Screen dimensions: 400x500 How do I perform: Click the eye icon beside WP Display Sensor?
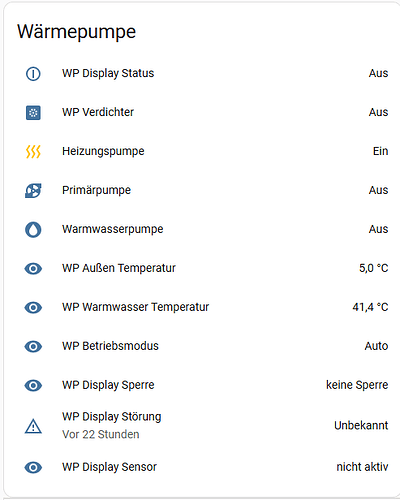coord(33,467)
